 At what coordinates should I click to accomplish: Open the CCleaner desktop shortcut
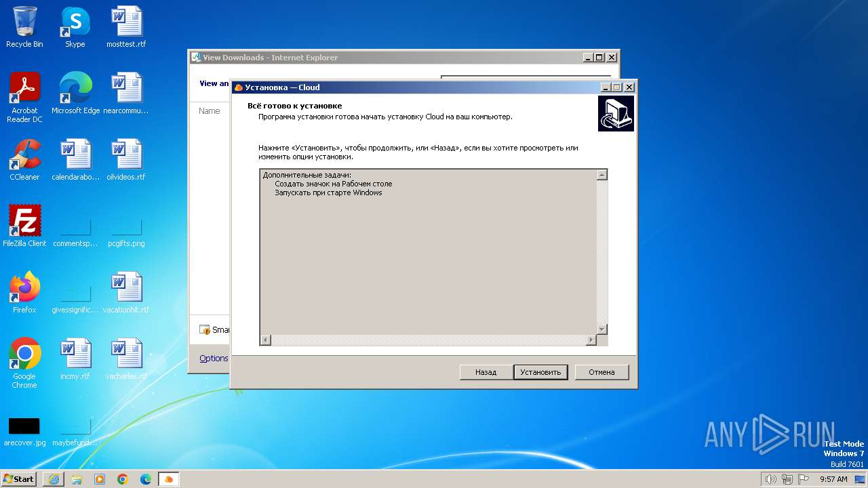pyautogui.click(x=24, y=160)
